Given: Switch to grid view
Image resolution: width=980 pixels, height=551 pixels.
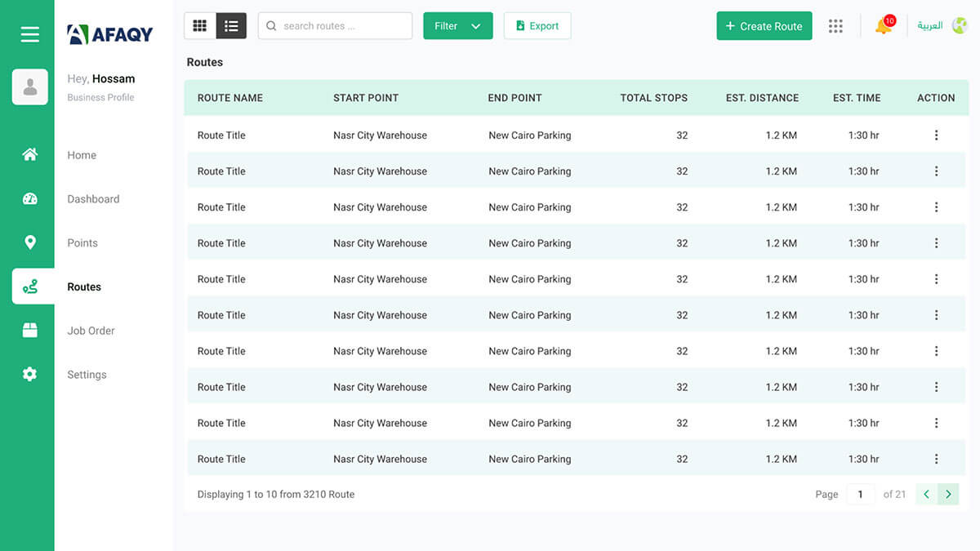Looking at the screenshot, I should [199, 25].
